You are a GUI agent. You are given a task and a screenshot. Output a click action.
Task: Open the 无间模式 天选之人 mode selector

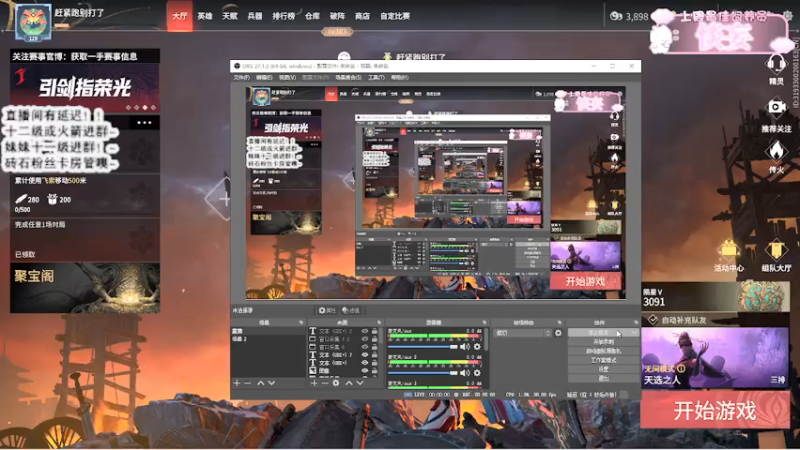point(715,358)
